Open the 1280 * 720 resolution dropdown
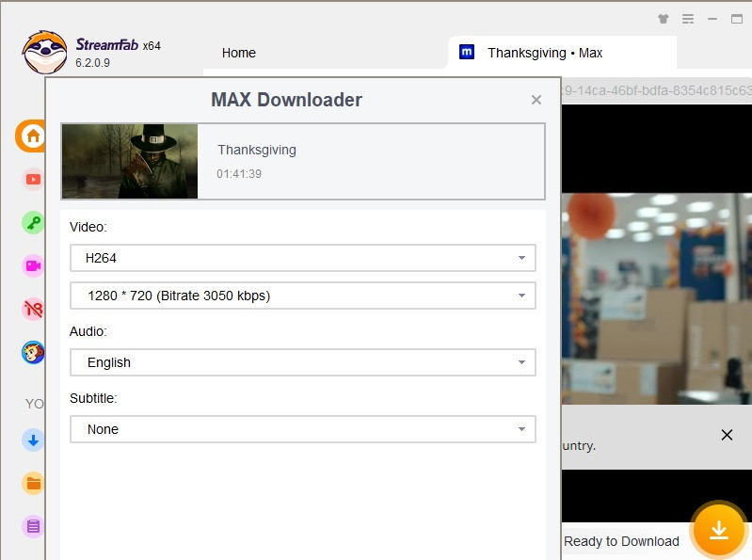Viewport: 752px width, 560px height. pyautogui.click(x=302, y=296)
